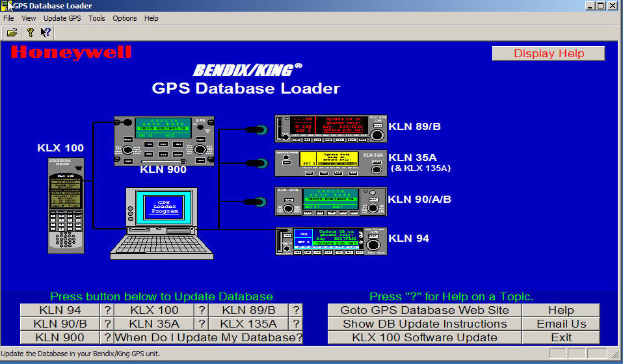The image size is (623, 364).
Task: Open the View menu
Action: 29,18
